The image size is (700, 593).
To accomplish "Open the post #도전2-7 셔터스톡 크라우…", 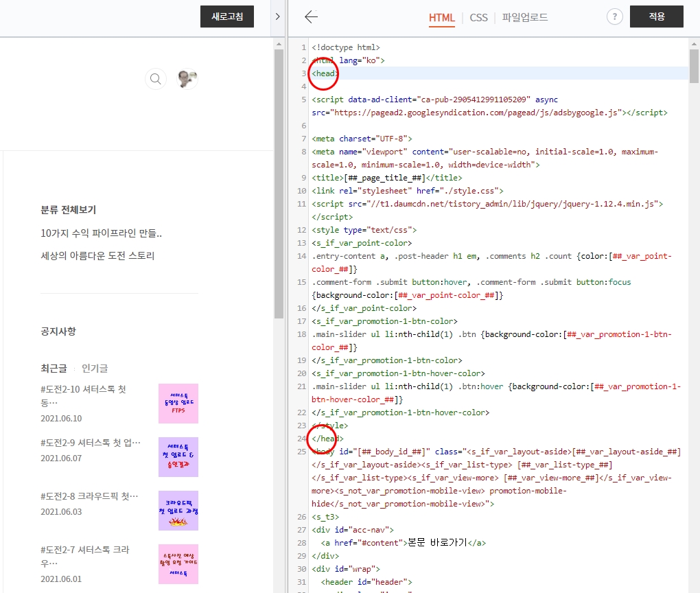I will click(85, 557).
